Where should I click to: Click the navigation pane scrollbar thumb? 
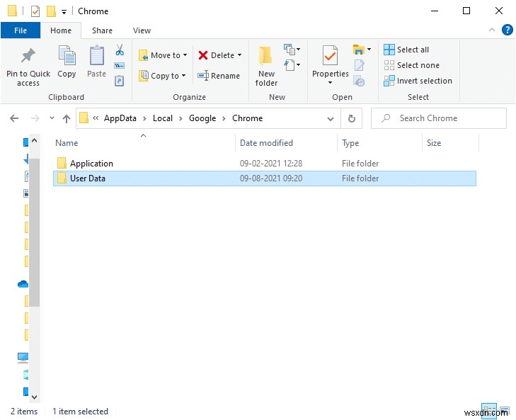coord(34,232)
